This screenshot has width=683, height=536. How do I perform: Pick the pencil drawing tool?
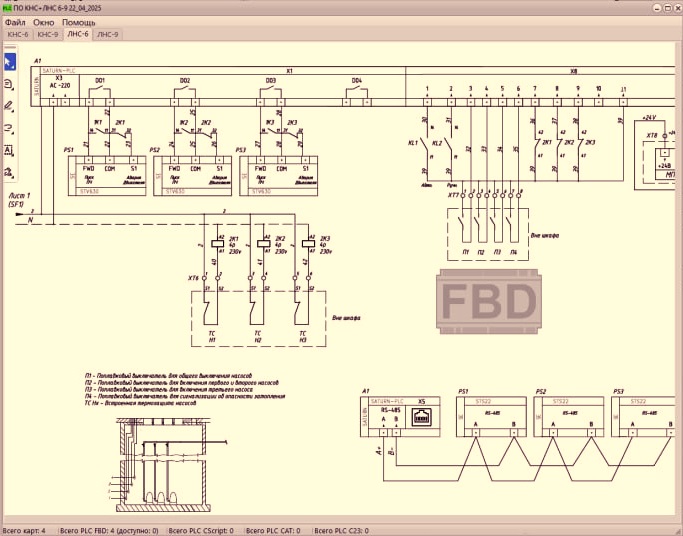click(x=9, y=106)
